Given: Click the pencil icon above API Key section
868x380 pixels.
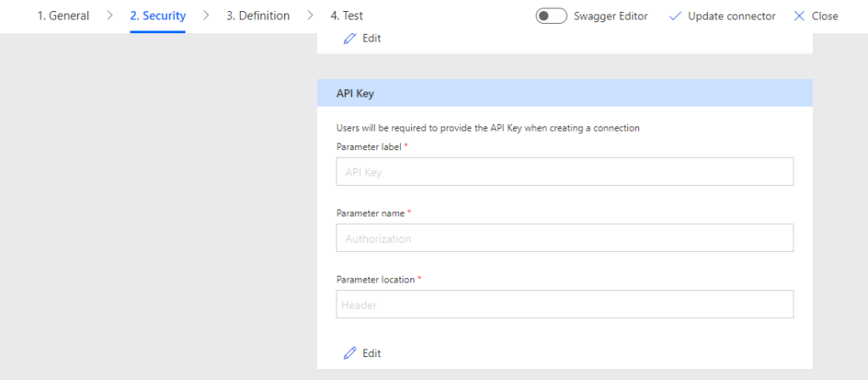Looking at the screenshot, I should (349, 38).
